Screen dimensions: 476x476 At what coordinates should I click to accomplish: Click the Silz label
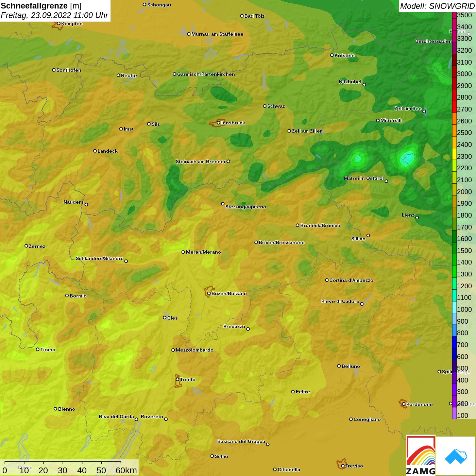(156, 124)
